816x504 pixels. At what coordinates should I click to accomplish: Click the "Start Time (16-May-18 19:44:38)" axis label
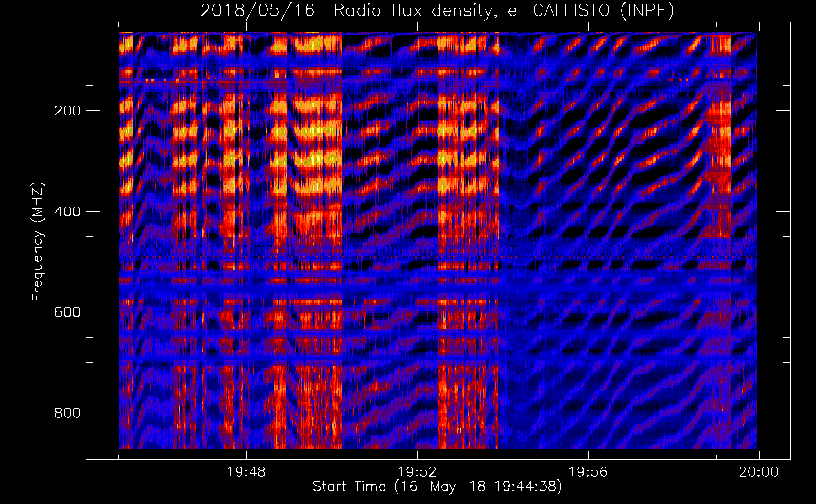(437, 487)
